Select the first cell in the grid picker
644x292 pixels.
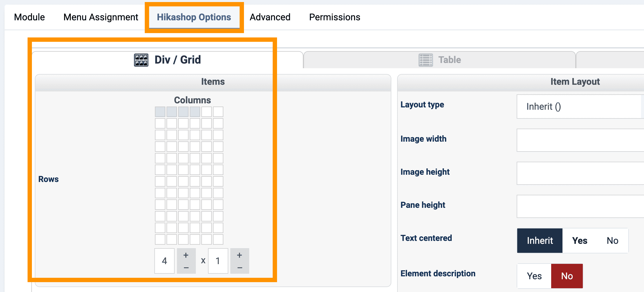click(160, 112)
